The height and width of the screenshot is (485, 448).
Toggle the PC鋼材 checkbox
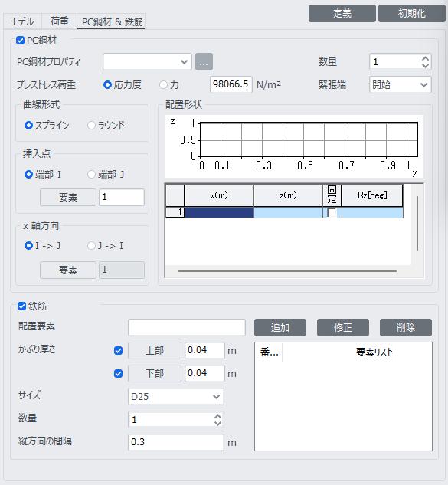click(x=21, y=40)
